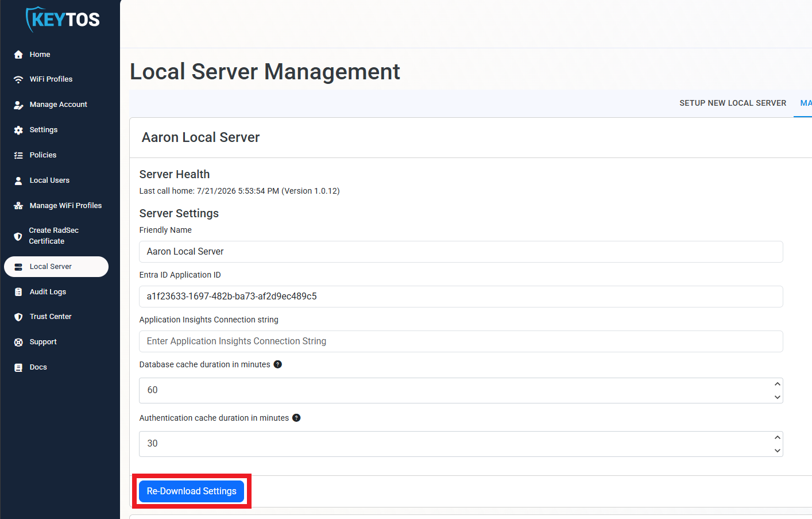Click the Docs book icon
This screenshot has height=519, width=812.
click(18, 367)
